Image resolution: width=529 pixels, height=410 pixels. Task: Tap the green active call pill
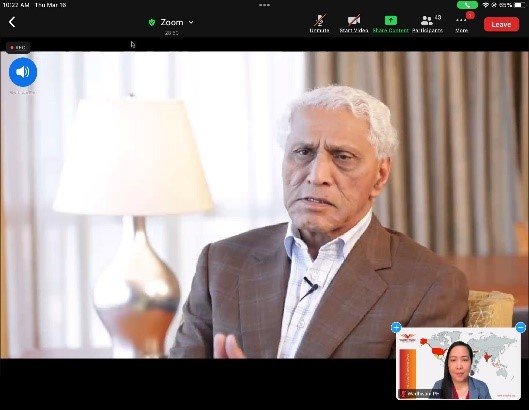point(467,5)
